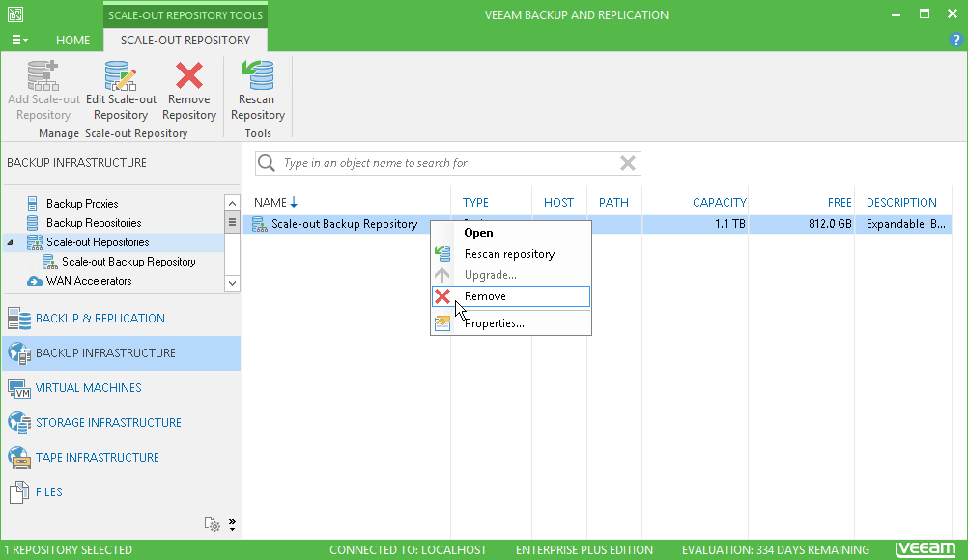Screen dimensions: 968x560
Task: Click the tree scrollbar up arrow
Action: coord(232,203)
